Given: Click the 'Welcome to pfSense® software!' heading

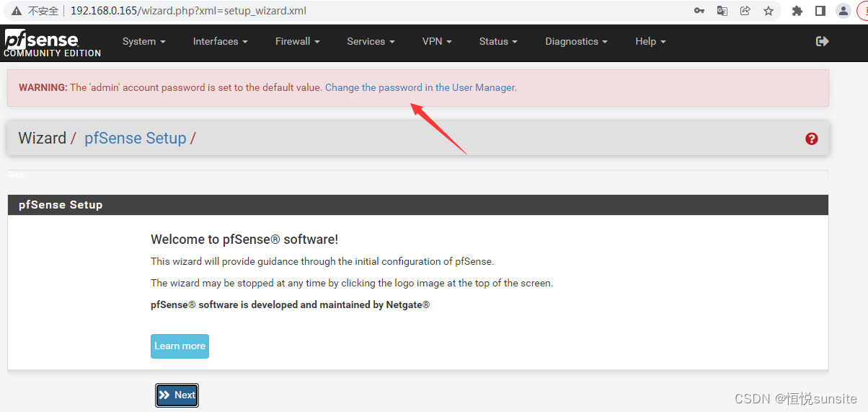Looking at the screenshot, I should tap(244, 239).
